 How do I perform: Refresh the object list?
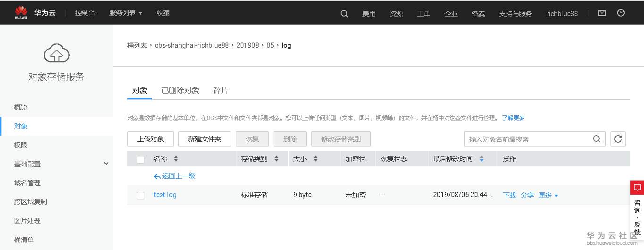point(618,139)
